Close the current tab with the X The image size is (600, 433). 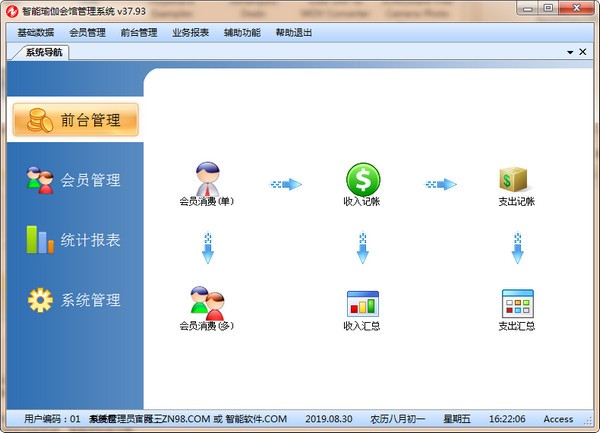(583, 52)
